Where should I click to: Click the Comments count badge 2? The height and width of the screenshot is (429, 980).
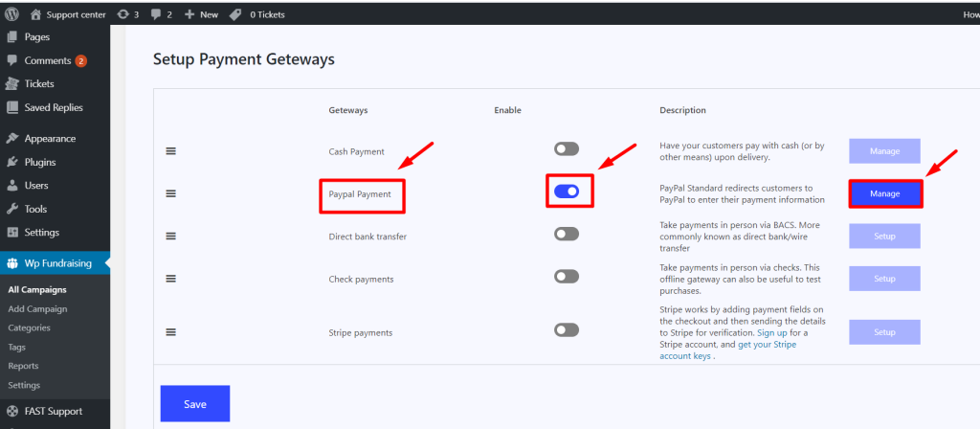point(80,61)
